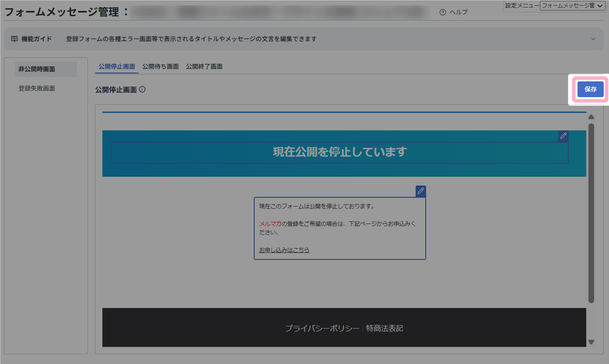Open 登録失敗画面 from the sidebar

coord(37,88)
